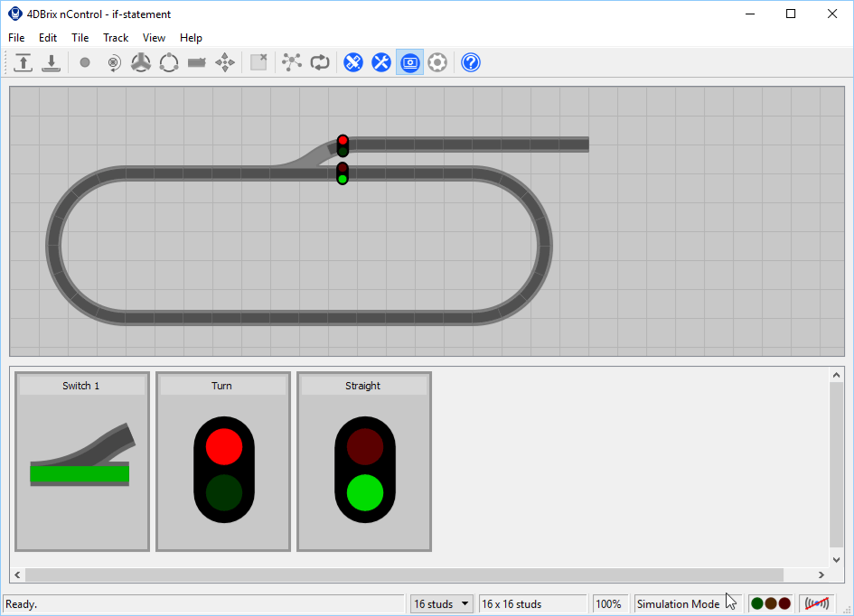This screenshot has width=854, height=616.
Task: Click the horizontal scrollbar thumb
Action: click(404, 574)
